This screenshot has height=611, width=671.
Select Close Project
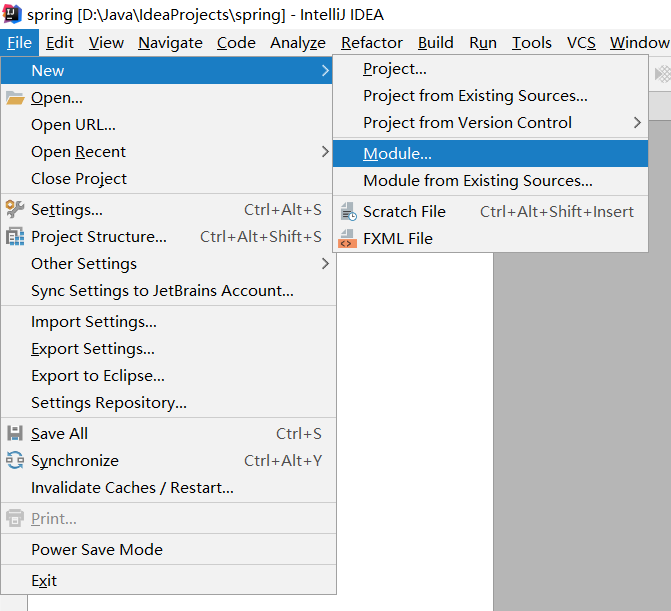pos(79,179)
